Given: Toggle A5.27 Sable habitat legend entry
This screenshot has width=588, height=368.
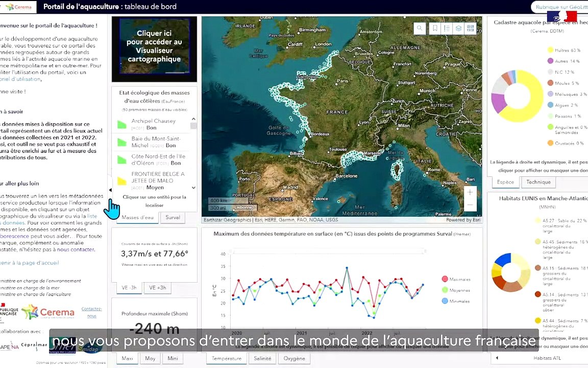Looking at the screenshot, I should pyautogui.click(x=561, y=226).
